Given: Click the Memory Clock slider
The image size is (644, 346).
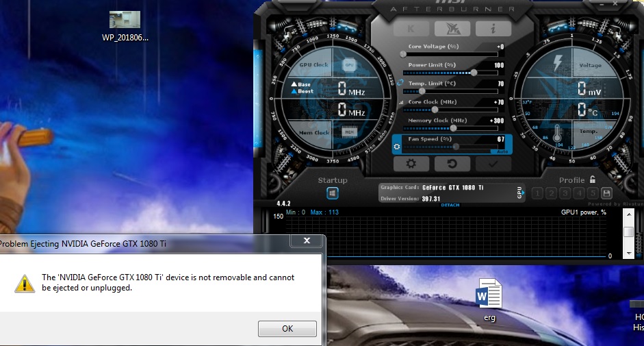Looking at the screenshot, I should (450, 128).
